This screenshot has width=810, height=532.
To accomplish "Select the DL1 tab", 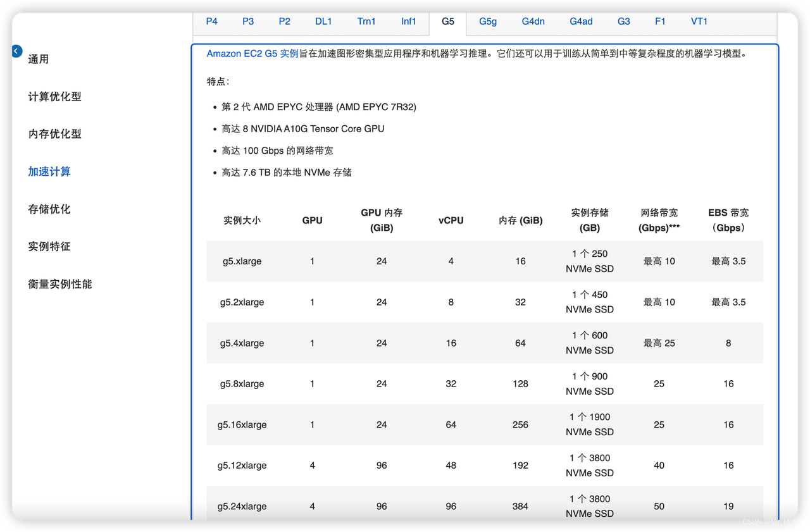I will point(323,22).
